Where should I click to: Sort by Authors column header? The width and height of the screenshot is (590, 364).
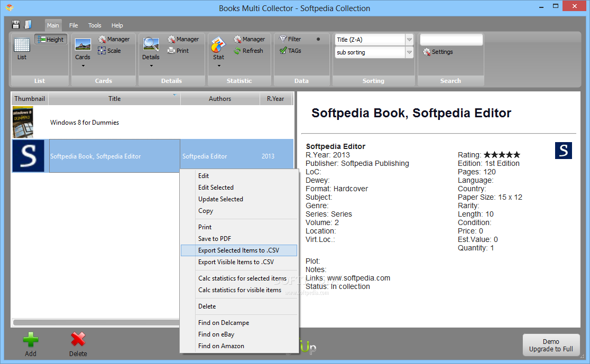point(220,98)
